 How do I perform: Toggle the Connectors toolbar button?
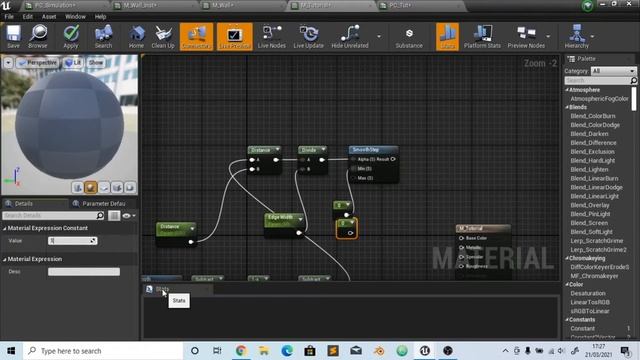click(196, 36)
